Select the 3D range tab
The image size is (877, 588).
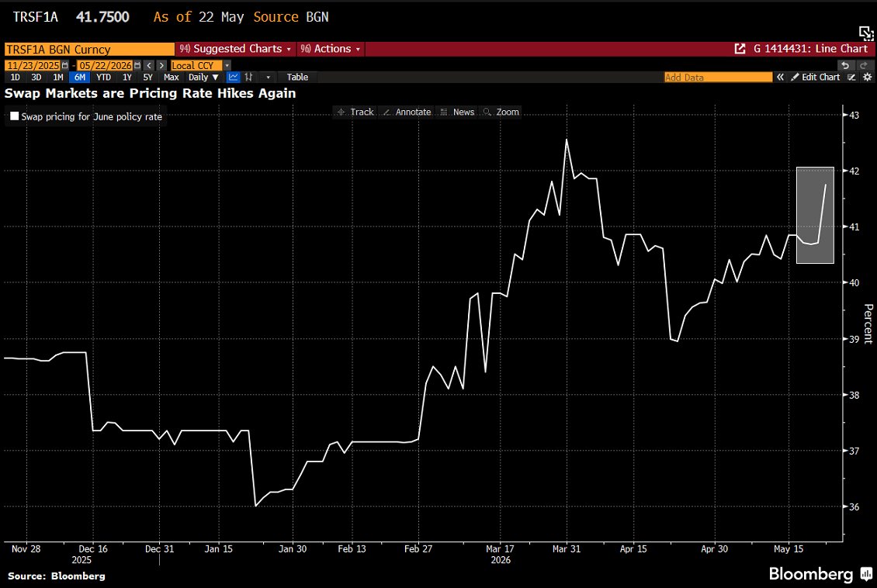36,77
